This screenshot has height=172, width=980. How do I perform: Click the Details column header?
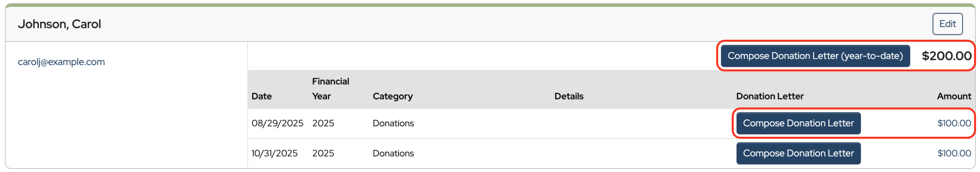click(568, 96)
